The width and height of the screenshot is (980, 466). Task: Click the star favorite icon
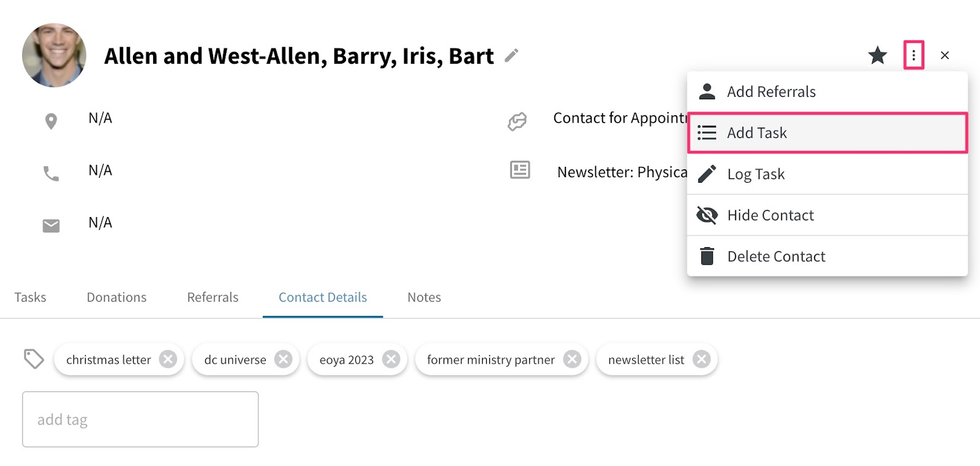tap(878, 55)
